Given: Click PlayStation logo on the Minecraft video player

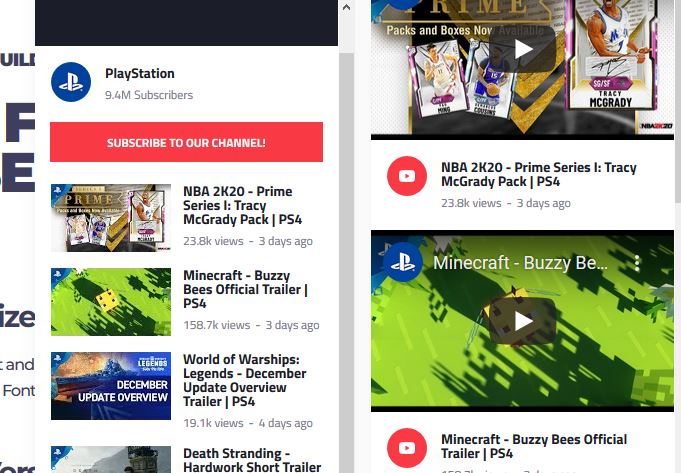Looking at the screenshot, I should coord(403,262).
